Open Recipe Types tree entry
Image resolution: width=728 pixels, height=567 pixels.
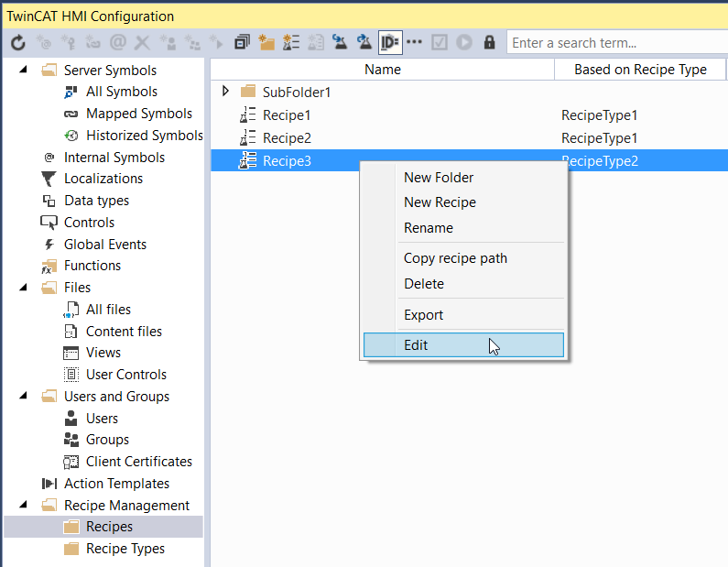pyautogui.click(x=125, y=549)
